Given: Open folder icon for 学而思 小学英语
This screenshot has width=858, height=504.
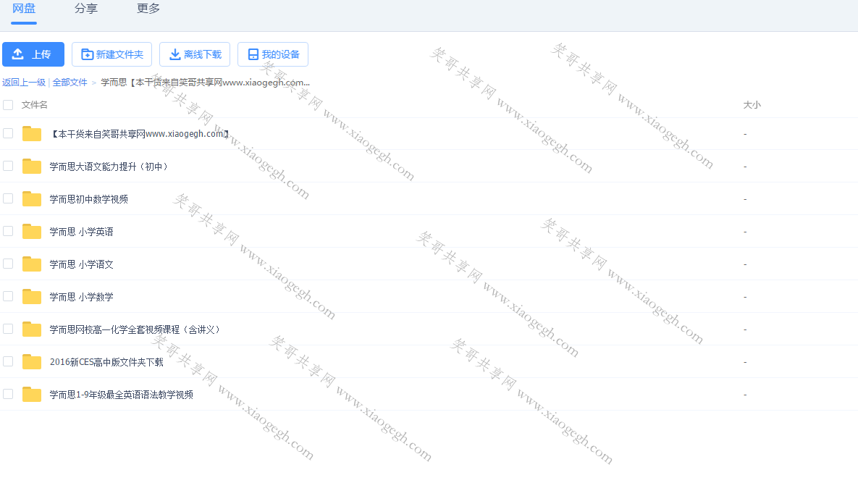Looking at the screenshot, I should [32, 232].
